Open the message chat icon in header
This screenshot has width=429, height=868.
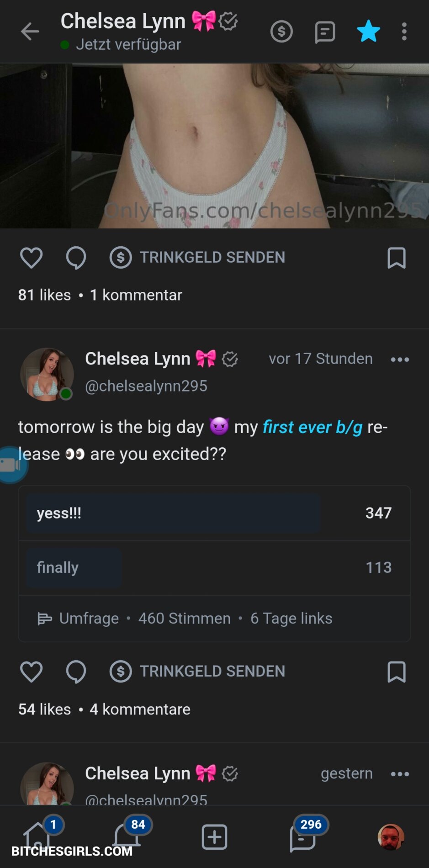pos(325,32)
